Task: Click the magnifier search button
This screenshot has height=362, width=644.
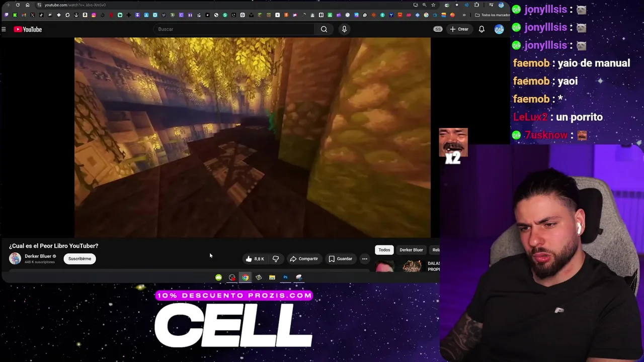Action: 324,29
